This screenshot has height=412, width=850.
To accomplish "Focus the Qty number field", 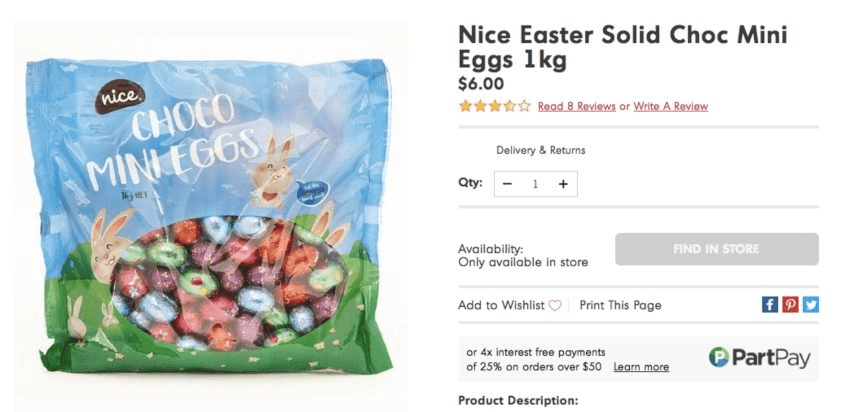I will (535, 184).
